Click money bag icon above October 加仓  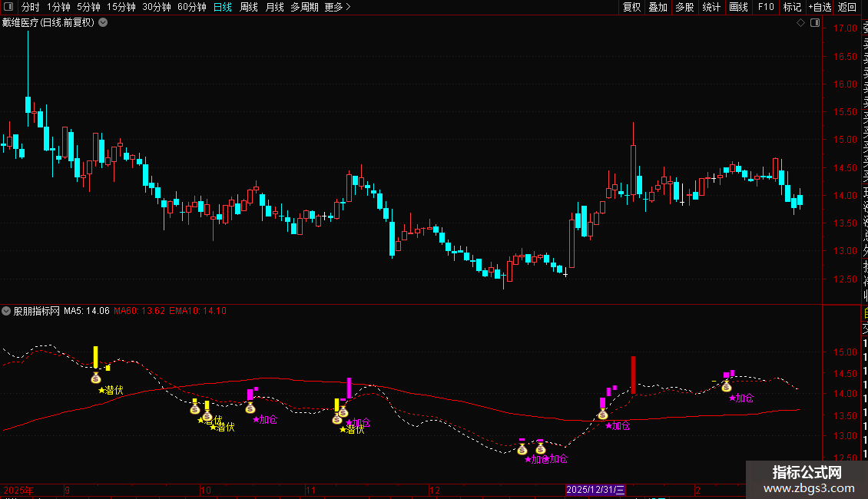[250, 408]
